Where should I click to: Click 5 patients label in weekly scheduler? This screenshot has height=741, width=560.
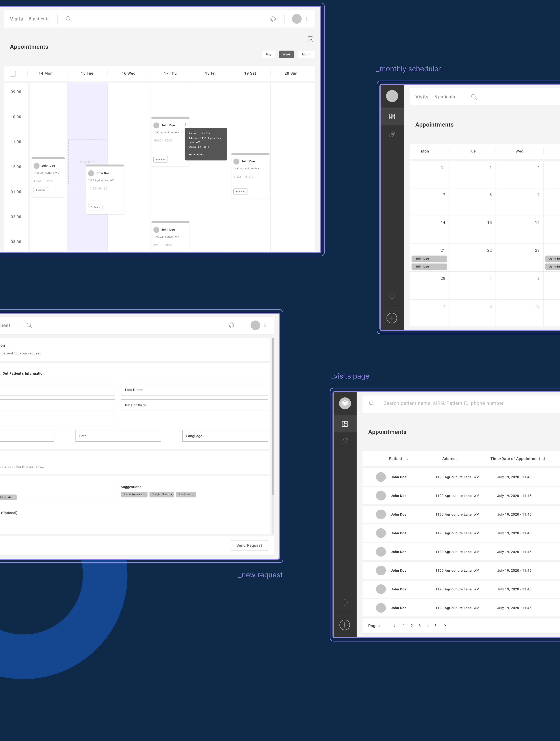(x=39, y=19)
